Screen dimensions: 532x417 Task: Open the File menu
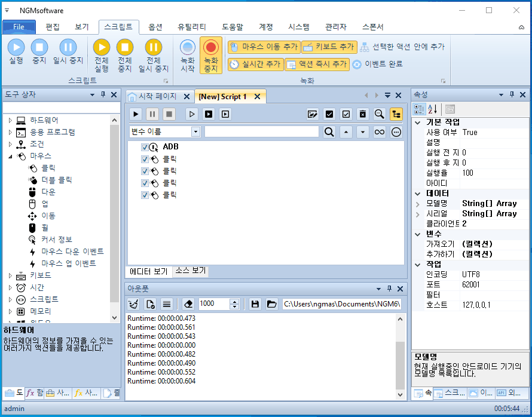(19, 27)
